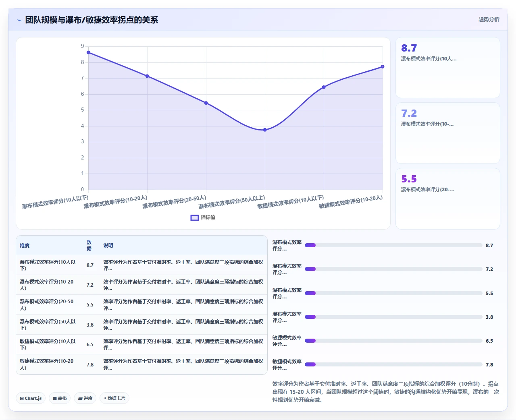The image size is (516, 420).
Task: Click the 趋势分析 label in header
Action: [x=489, y=19]
